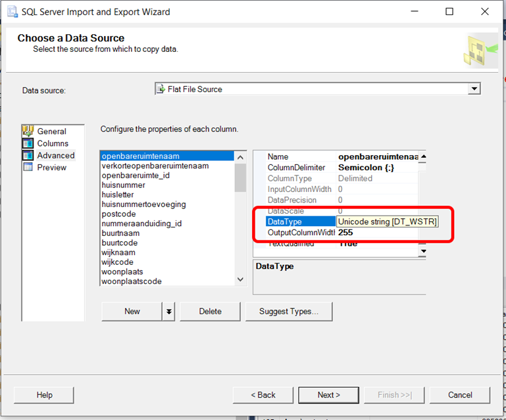Close the Import and Export Wizard

[x=485, y=12]
